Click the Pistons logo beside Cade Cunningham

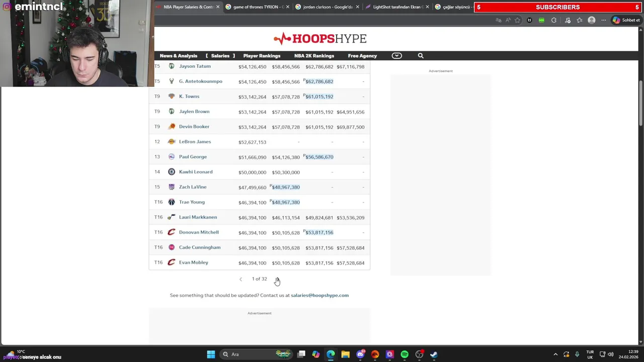pos(172,247)
